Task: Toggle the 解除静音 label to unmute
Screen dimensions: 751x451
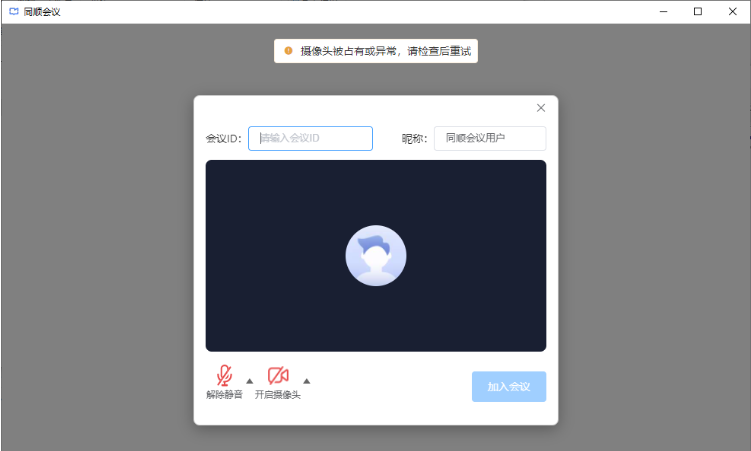Action: tap(224, 395)
